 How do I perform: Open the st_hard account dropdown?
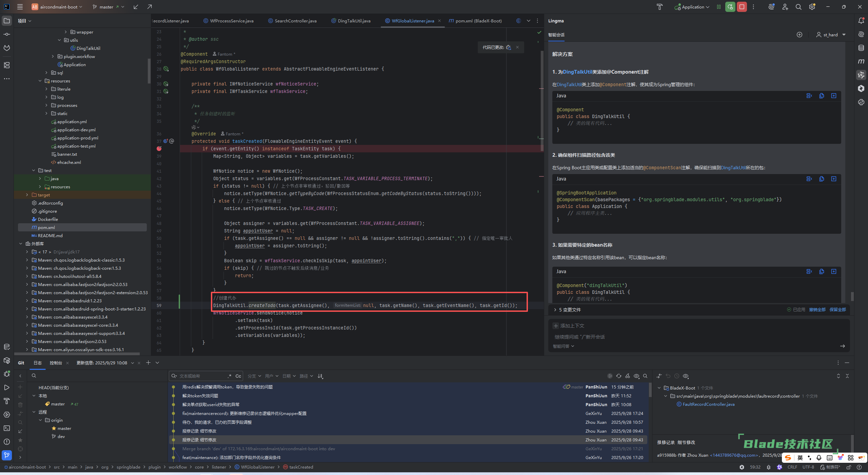pyautogui.click(x=831, y=35)
